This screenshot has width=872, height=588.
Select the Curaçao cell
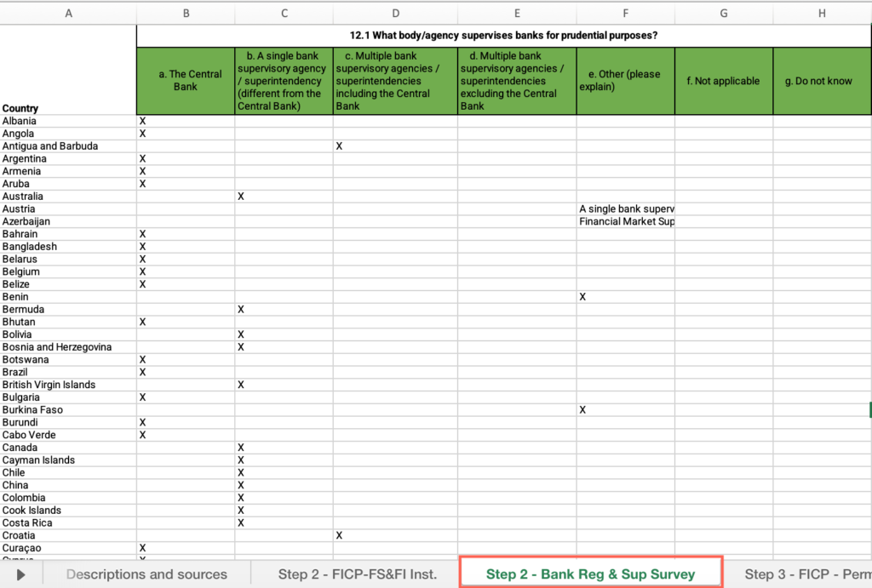(68, 548)
